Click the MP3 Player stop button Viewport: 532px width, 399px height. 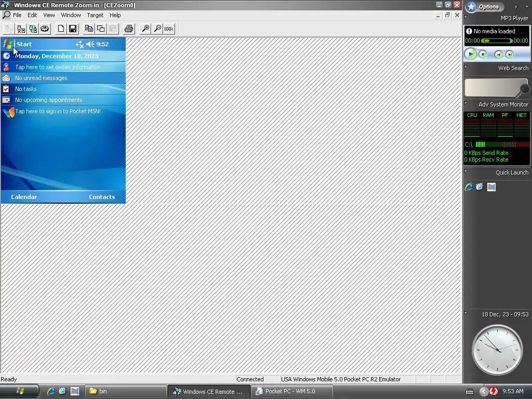coord(483,54)
